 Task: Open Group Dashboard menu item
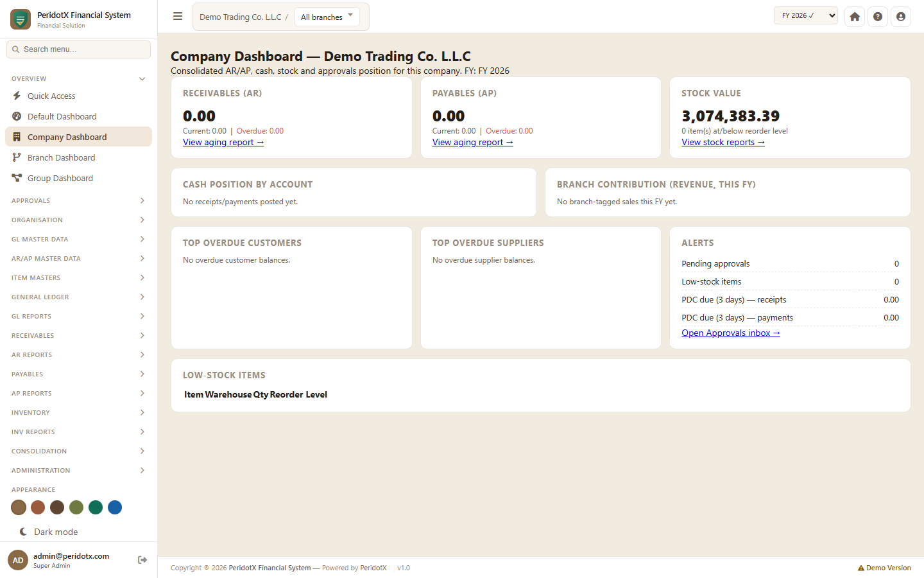[x=78, y=178]
